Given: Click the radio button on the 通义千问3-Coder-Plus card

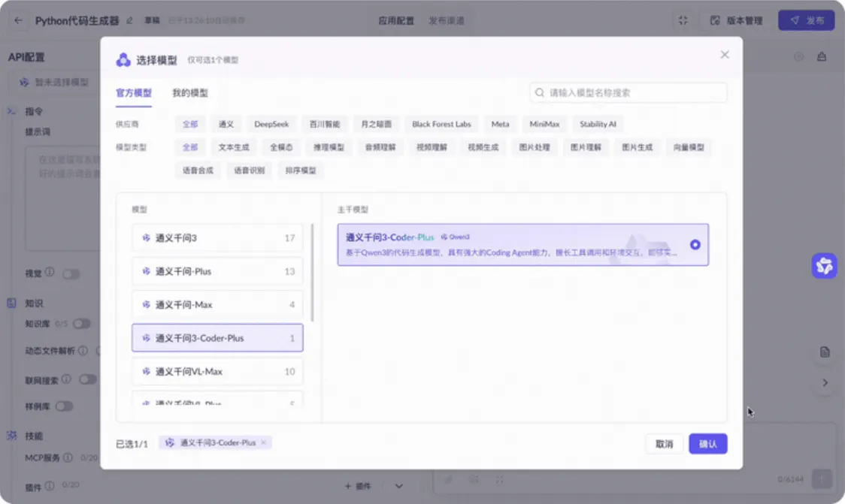Looking at the screenshot, I should 695,244.
